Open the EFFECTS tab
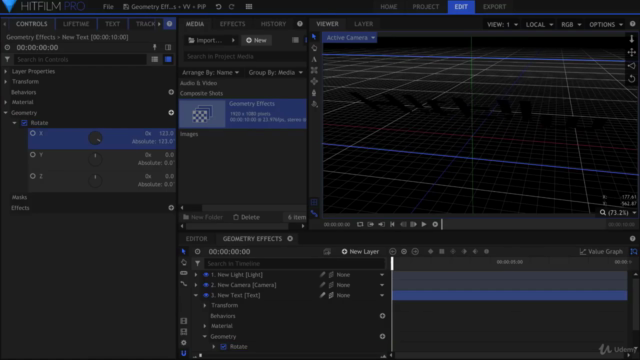The image size is (640, 360). [x=232, y=24]
